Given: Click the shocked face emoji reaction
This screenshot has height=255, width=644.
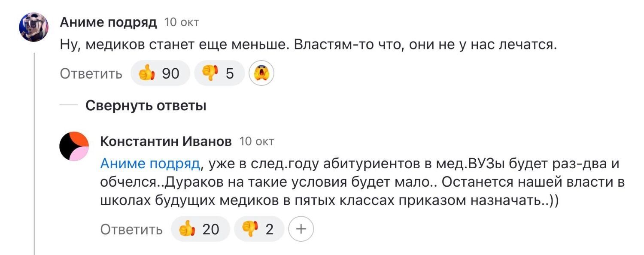Looking at the screenshot, I should point(261,74).
